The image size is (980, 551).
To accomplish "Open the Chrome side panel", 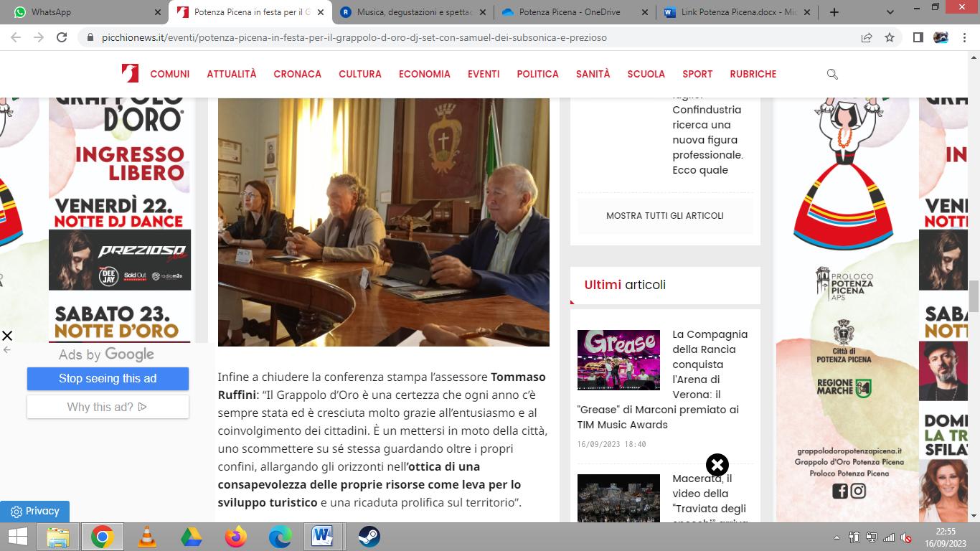I will pyautogui.click(x=918, y=37).
